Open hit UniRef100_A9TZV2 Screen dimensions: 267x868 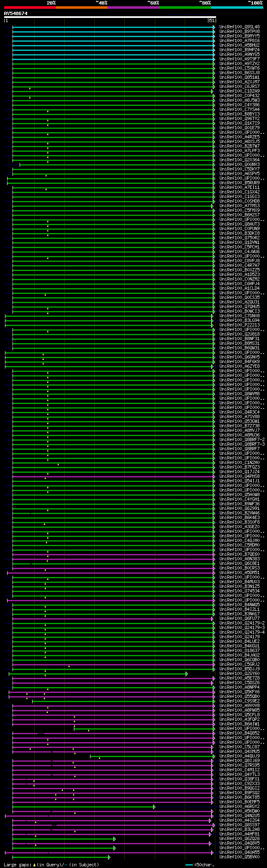[x=239, y=64]
